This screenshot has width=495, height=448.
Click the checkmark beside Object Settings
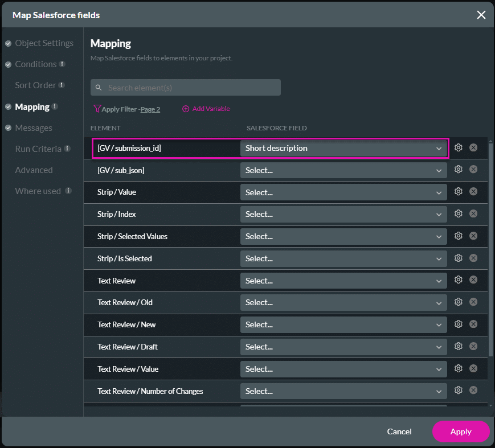7,43
